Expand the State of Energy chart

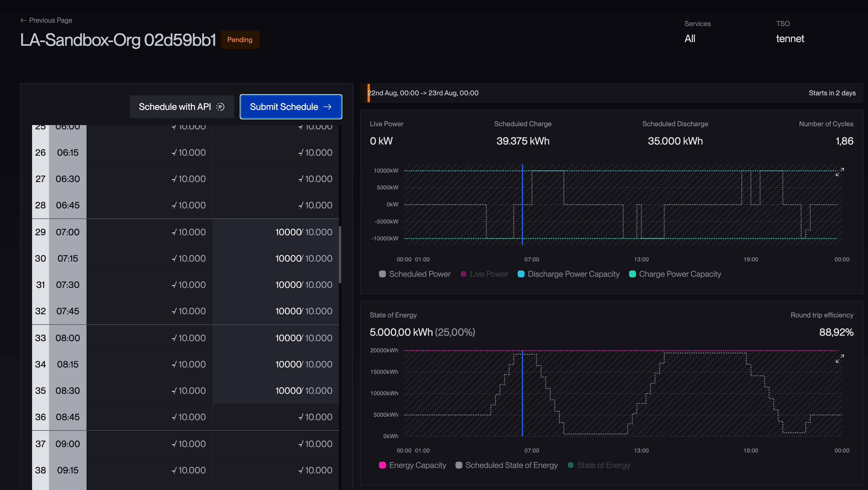(839, 359)
